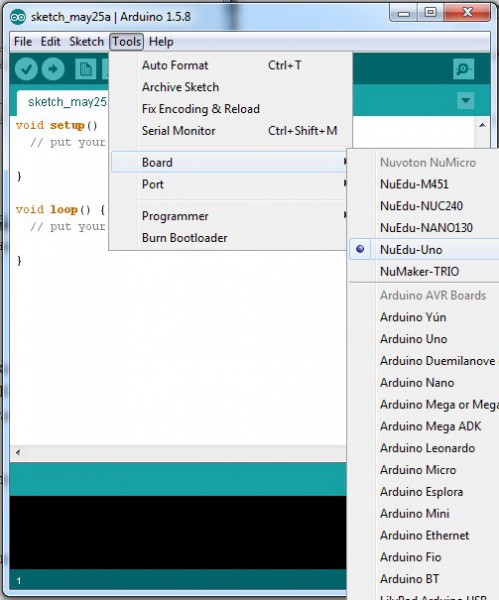499x600 pixels.
Task: Select Arduino Nano board
Action: click(424, 383)
